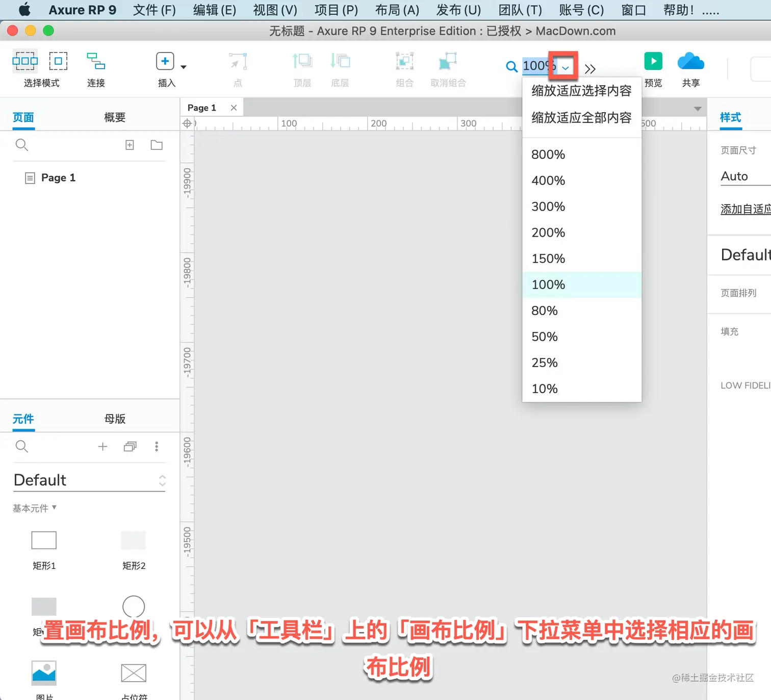Select the ellipse widget
The image size is (771, 700).
point(134,607)
